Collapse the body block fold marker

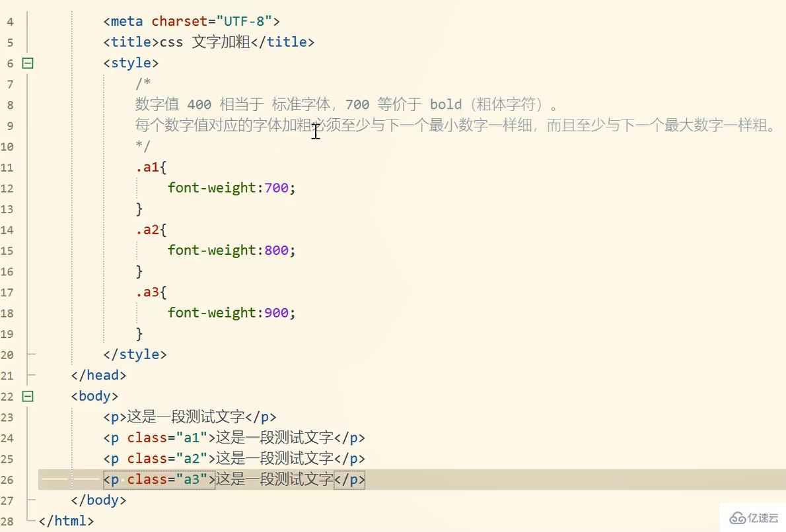tap(28, 397)
